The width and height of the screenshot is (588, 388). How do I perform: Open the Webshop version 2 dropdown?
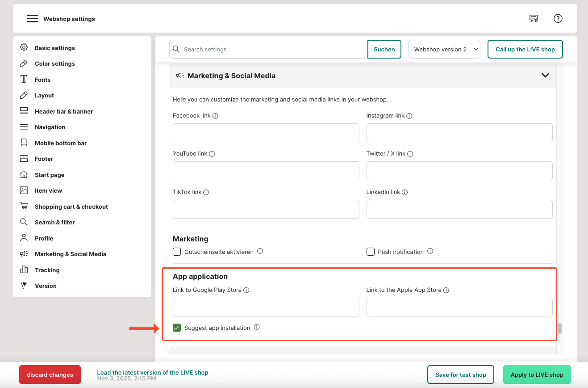pos(444,49)
